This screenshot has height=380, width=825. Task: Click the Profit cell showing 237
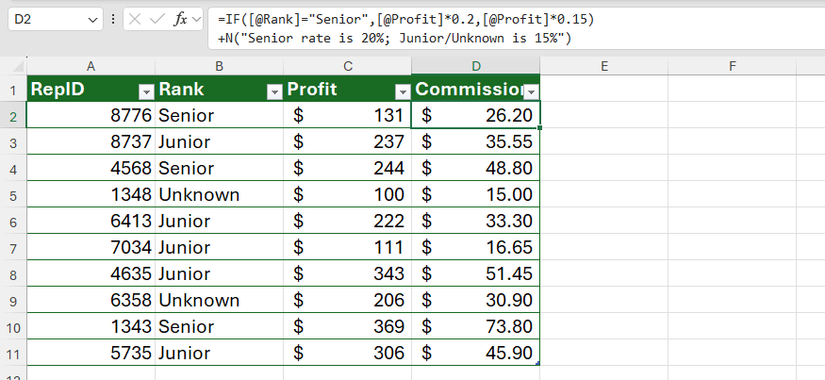point(348,142)
